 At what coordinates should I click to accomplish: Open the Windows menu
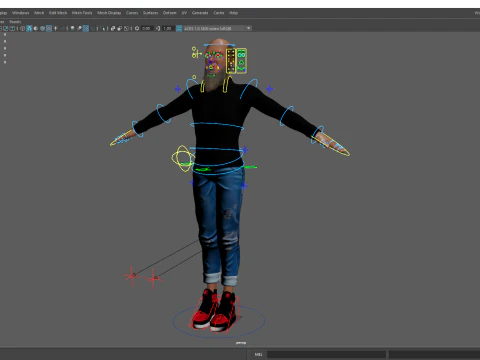click(x=20, y=13)
